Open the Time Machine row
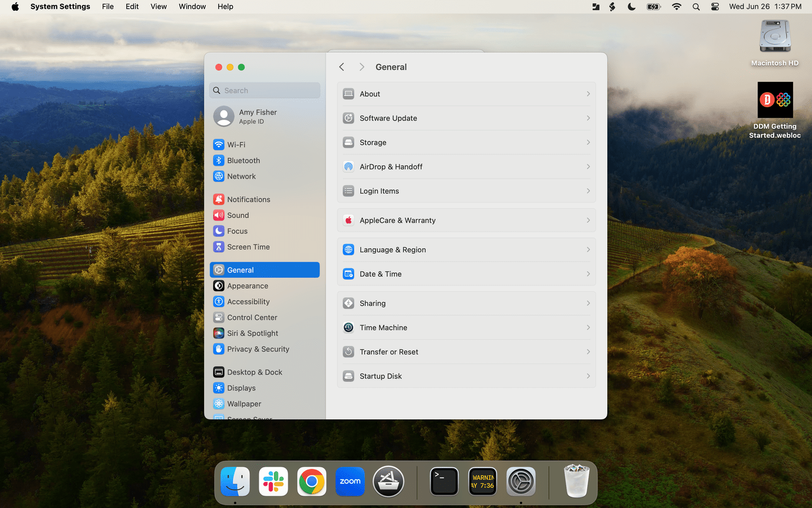The height and width of the screenshot is (508, 812). pos(466,328)
